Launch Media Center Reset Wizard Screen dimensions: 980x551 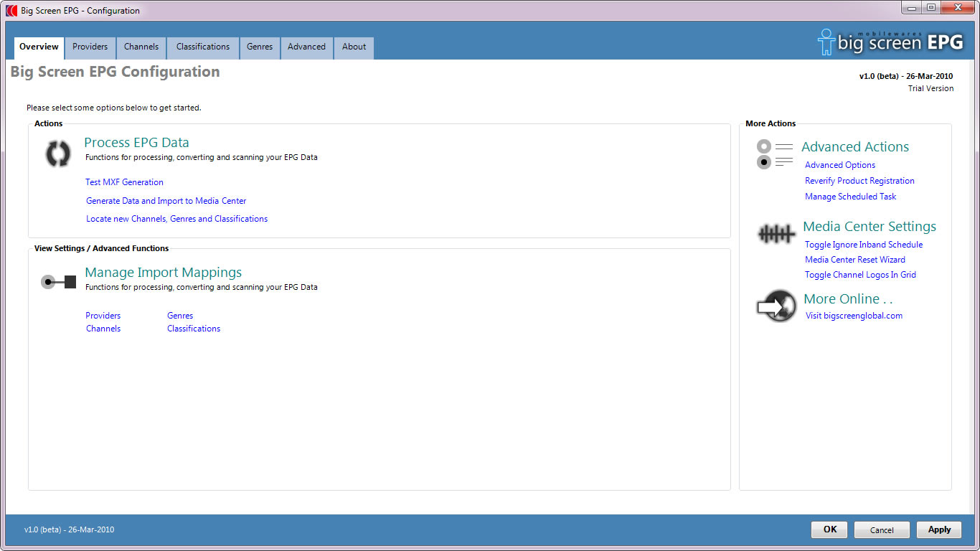point(855,260)
